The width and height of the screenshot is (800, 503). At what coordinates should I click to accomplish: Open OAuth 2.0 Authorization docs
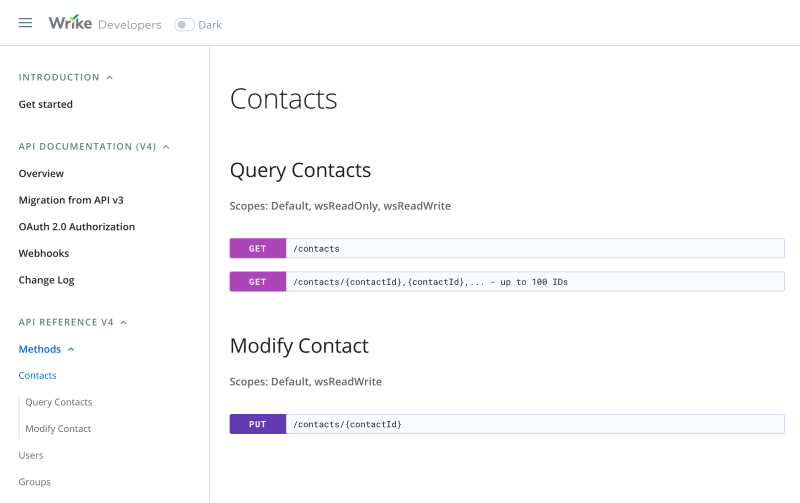coord(76,227)
